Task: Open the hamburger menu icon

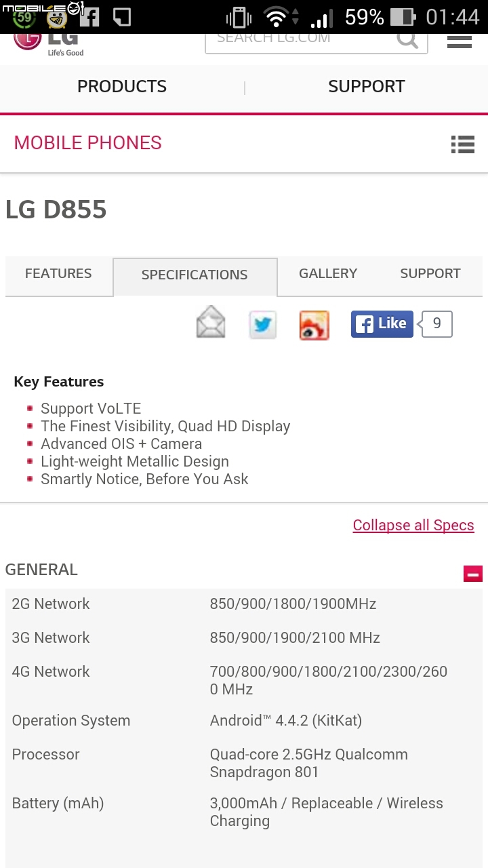Action: (460, 42)
